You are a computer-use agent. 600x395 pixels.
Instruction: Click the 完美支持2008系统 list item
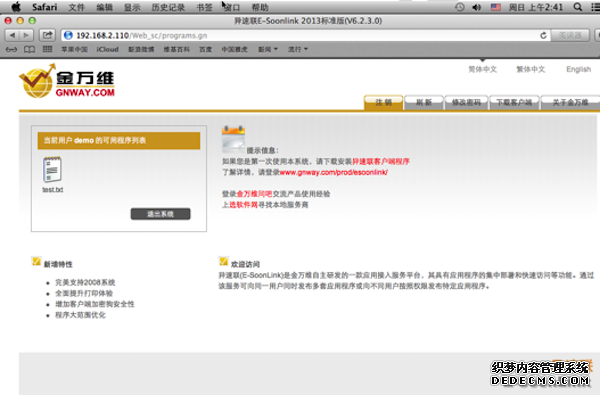click(85, 282)
